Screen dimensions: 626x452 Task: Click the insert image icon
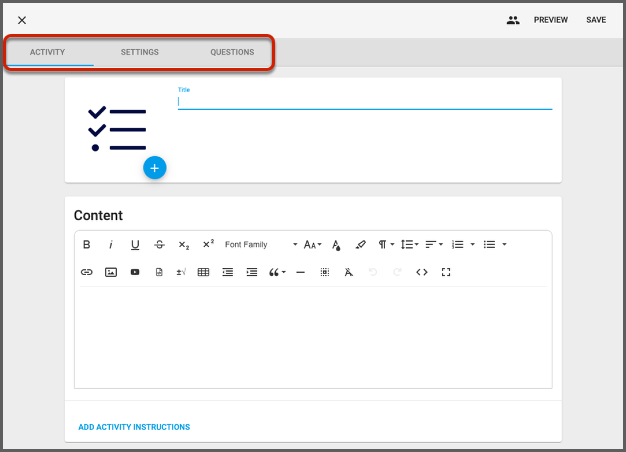click(111, 272)
